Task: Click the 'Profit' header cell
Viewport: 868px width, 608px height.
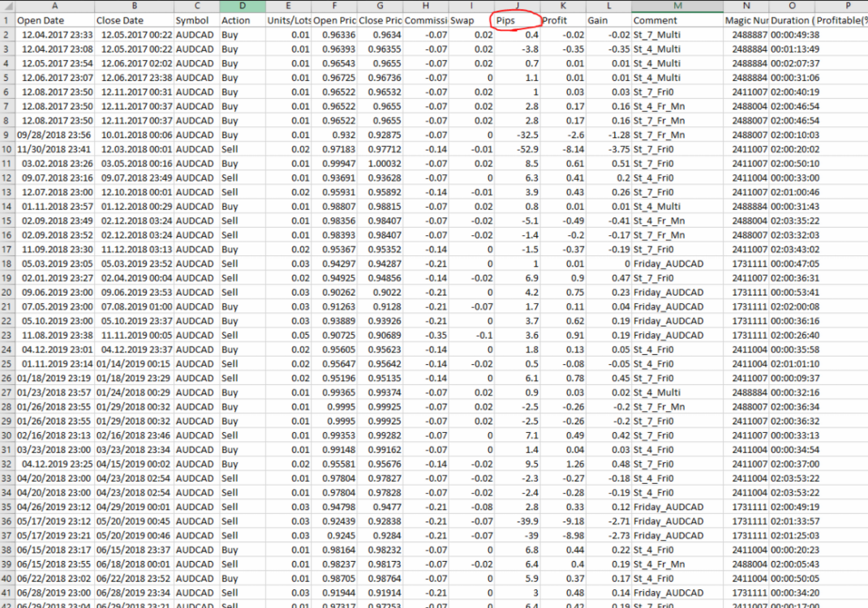Action: (555, 20)
